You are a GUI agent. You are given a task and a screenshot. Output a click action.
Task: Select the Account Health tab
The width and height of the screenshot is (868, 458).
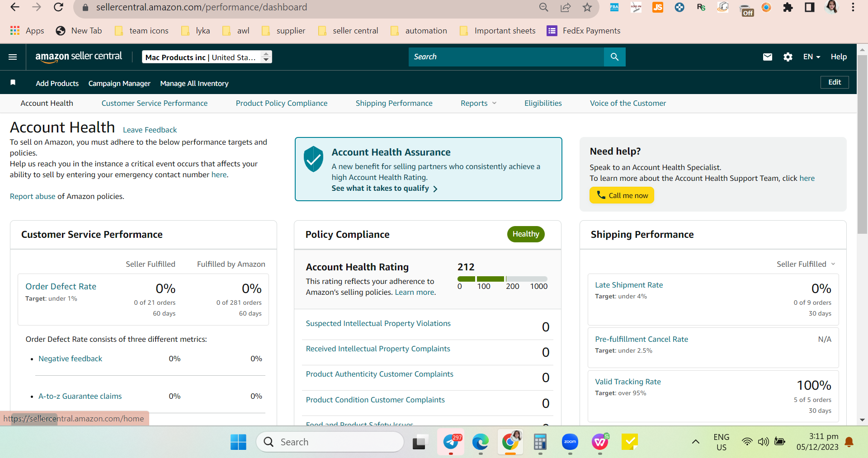coord(47,103)
